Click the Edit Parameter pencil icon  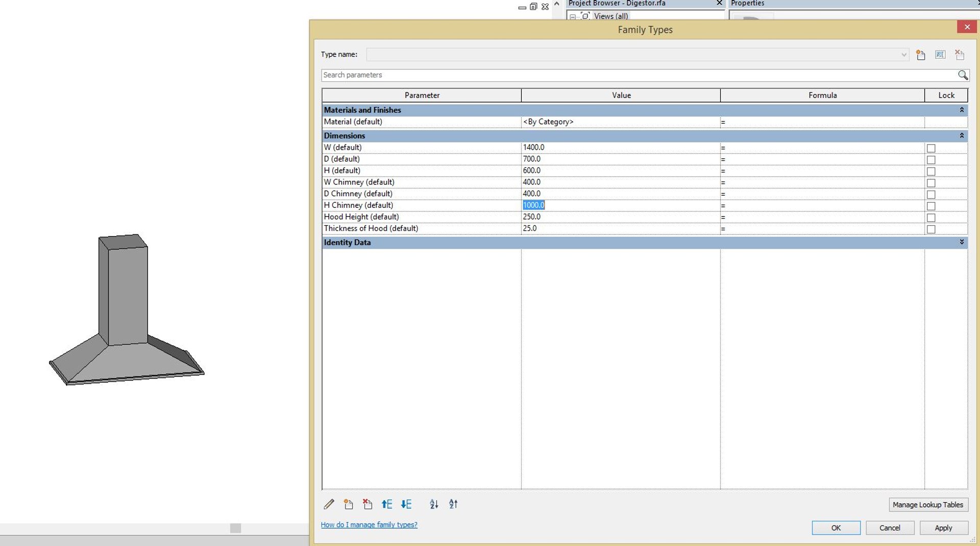point(329,504)
